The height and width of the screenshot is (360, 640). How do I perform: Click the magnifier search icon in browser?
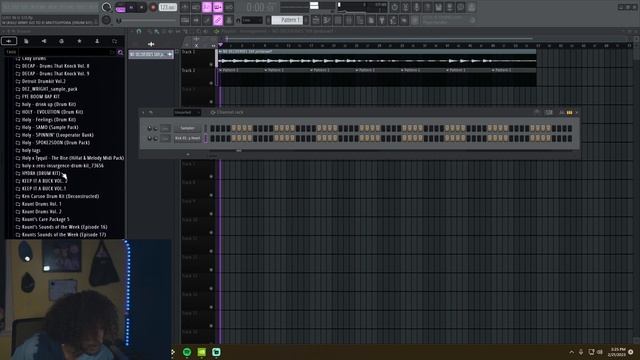120,52
